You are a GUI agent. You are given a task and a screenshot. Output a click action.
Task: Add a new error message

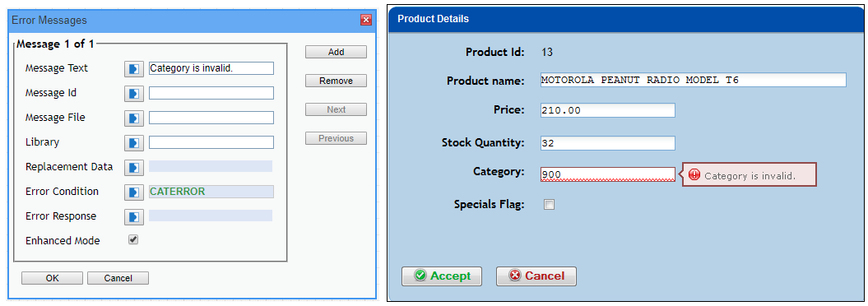(336, 52)
